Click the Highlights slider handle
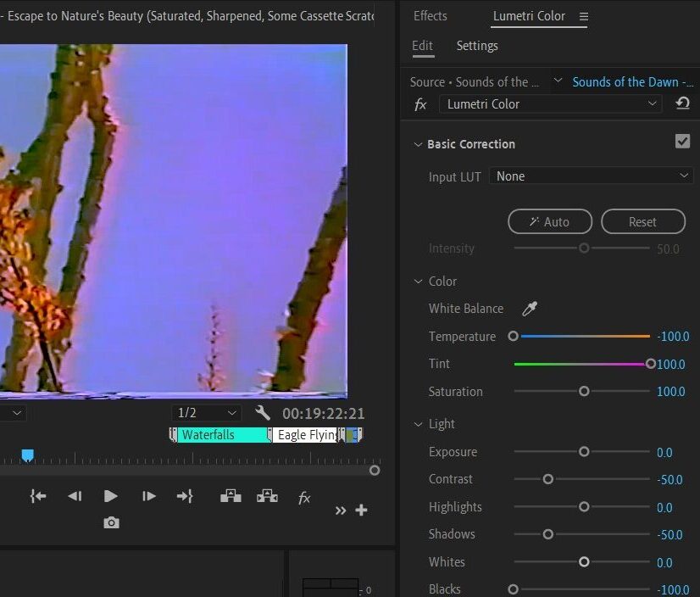The width and height of the screenshot is (700, 597). point(584,507)
